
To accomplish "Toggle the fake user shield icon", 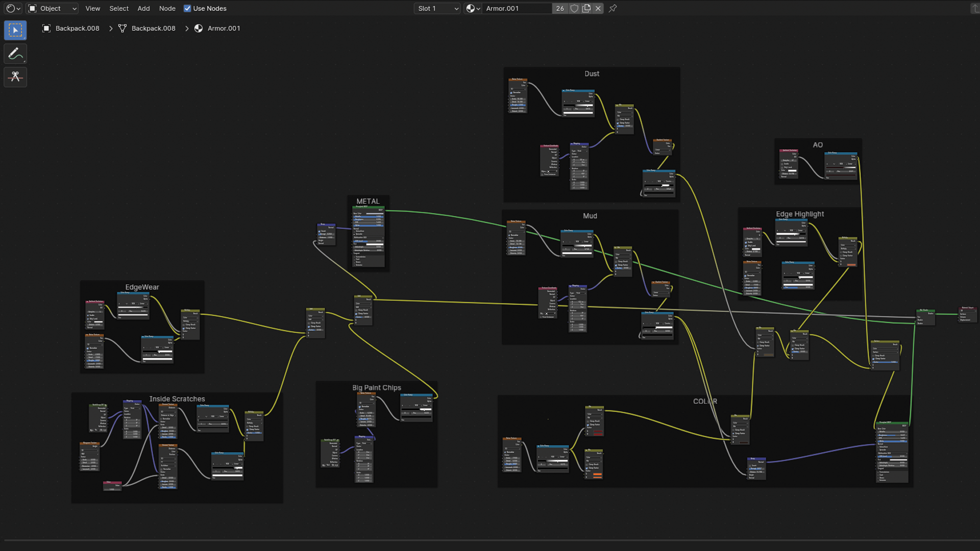I will (574, 8).
